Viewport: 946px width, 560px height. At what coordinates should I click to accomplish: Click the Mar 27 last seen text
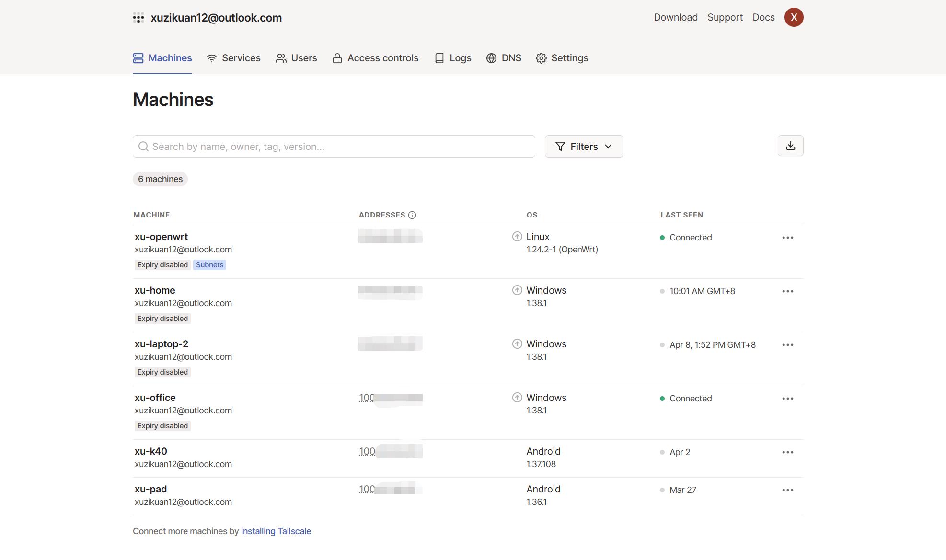coord(683,490)
